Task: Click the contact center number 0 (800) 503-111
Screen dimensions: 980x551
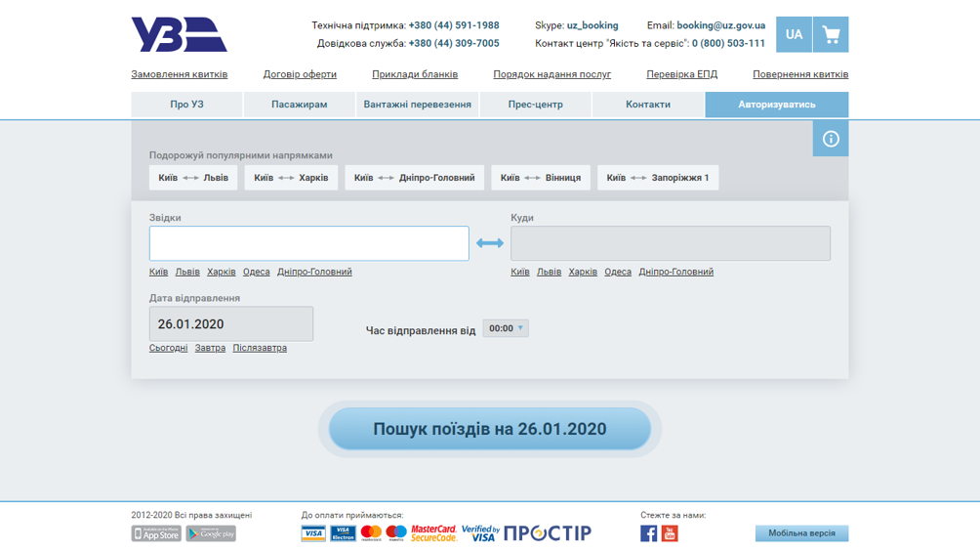Action: 728,43
